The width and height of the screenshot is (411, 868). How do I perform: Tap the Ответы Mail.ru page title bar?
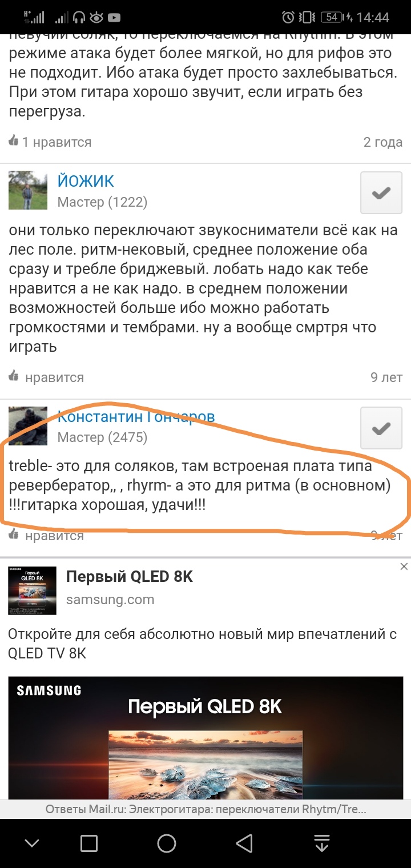click(205, 809)
